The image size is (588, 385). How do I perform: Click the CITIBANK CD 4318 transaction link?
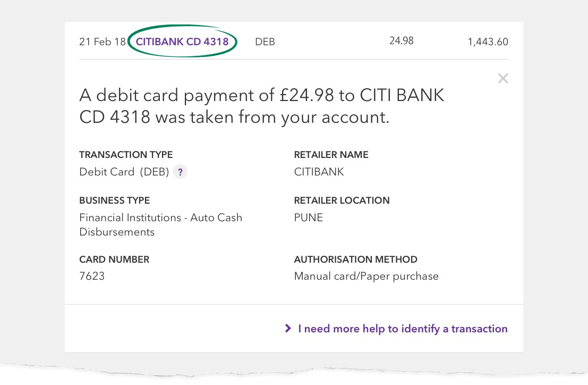click(182, 41)
